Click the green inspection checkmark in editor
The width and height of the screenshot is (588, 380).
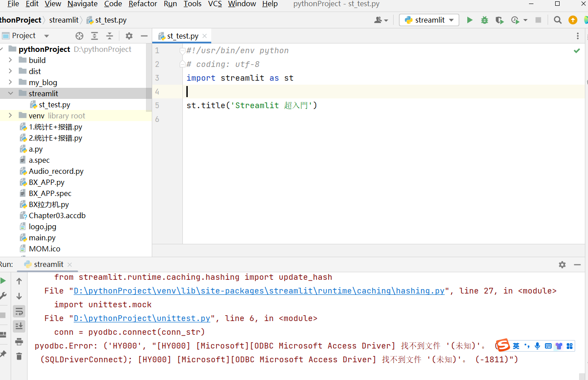(577, 51)
